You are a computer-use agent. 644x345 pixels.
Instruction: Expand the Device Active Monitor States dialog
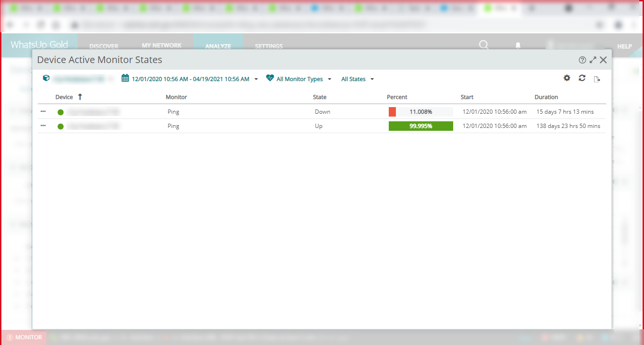tap(593, 60)
